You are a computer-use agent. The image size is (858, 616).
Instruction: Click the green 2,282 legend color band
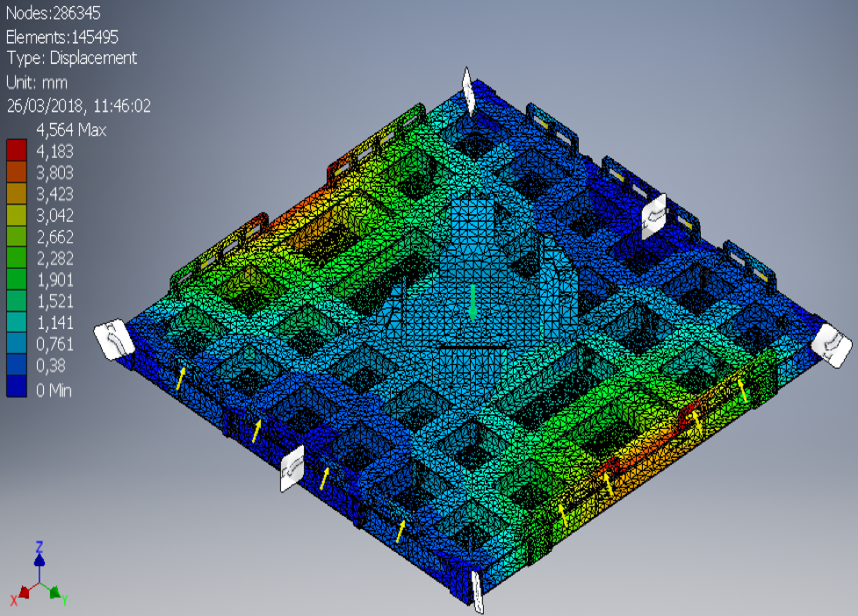click(x=18, y=258)
